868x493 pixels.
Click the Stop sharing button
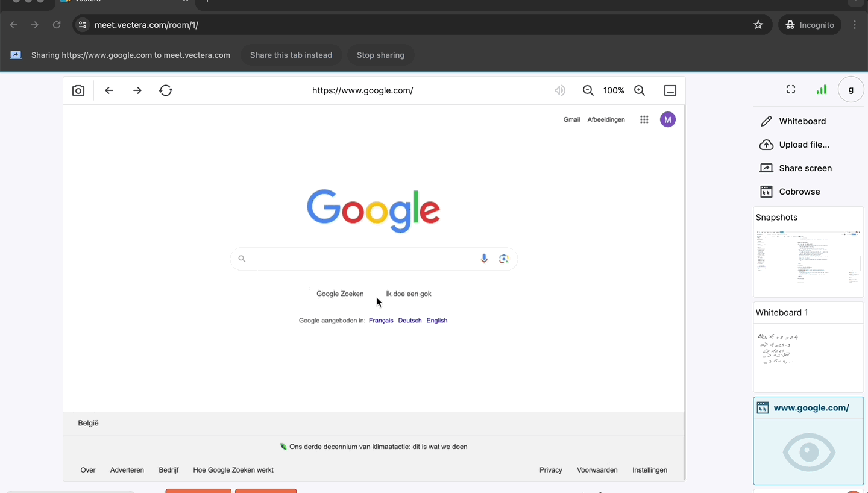[x=380, y=55]
